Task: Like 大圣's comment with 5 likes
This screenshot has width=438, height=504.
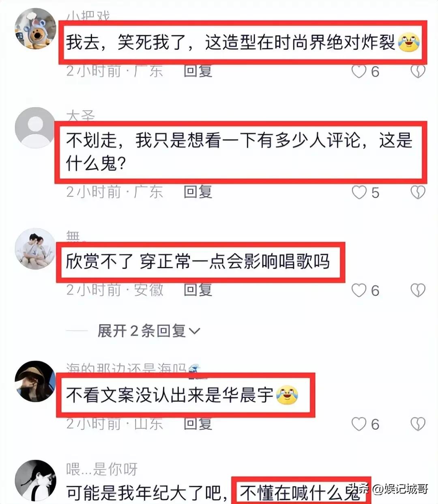Action: 359,192
